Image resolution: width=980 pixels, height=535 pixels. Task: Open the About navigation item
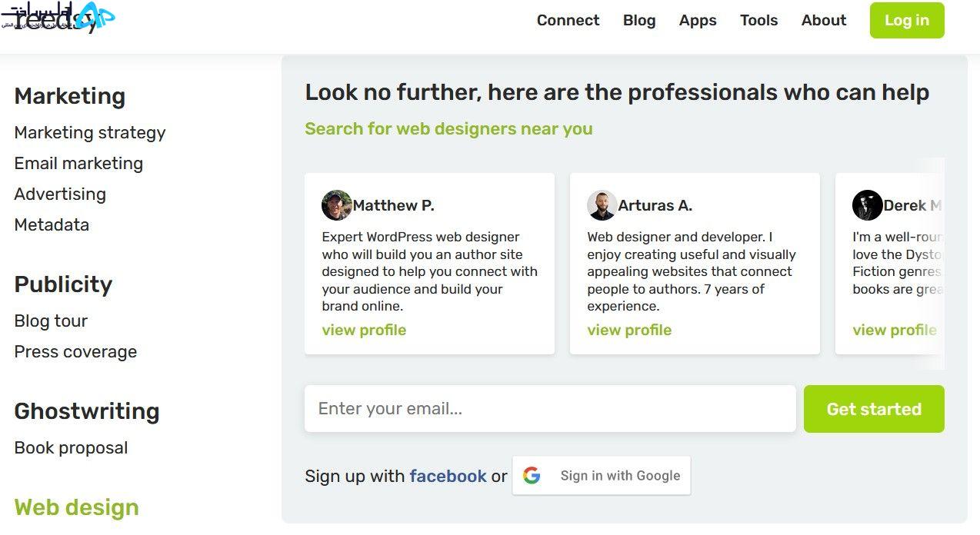pos(824,21)
